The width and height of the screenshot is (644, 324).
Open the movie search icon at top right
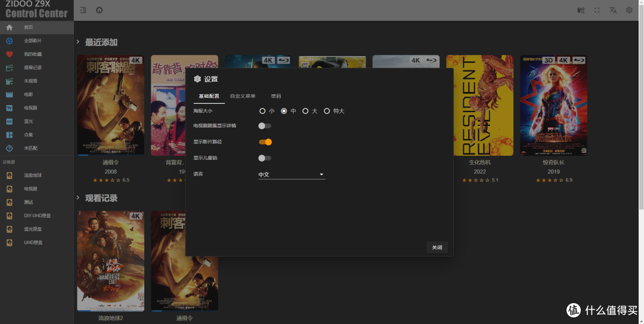pos(581,10)
